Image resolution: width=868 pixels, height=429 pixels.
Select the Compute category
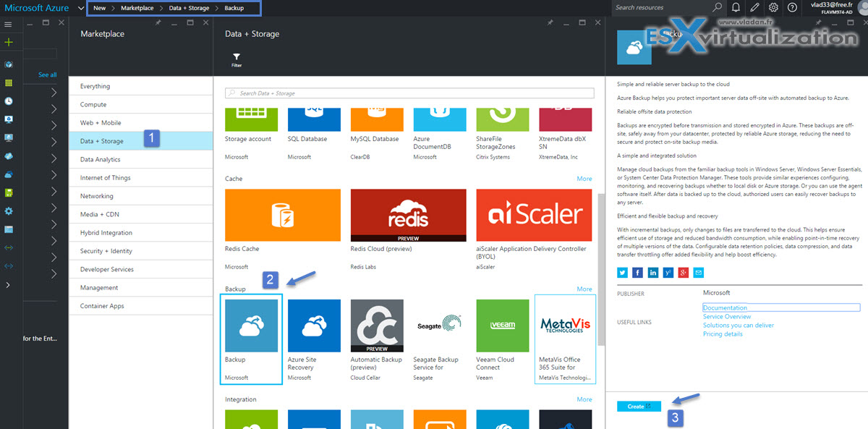pos(141,105)
